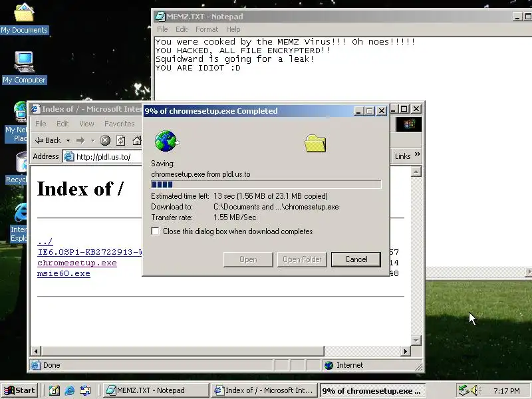Viewport: 532px width, 399px height.
Task: Check 'Close this dialog box when download completes'
Action: click(155, 231)
